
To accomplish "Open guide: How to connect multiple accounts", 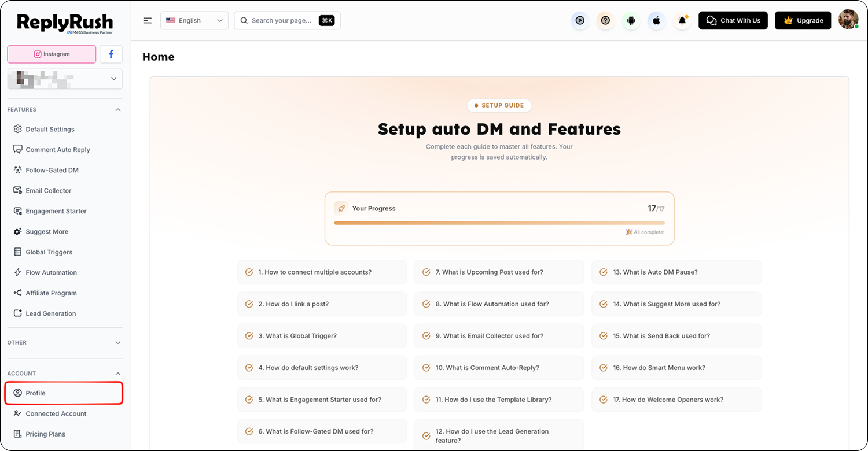I will [x=322, y=272].
